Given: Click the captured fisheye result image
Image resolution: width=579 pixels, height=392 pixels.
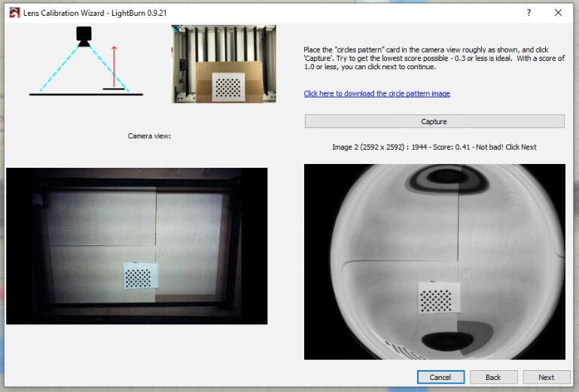Looking at the screenshot, I should click(x=434, y=262).
